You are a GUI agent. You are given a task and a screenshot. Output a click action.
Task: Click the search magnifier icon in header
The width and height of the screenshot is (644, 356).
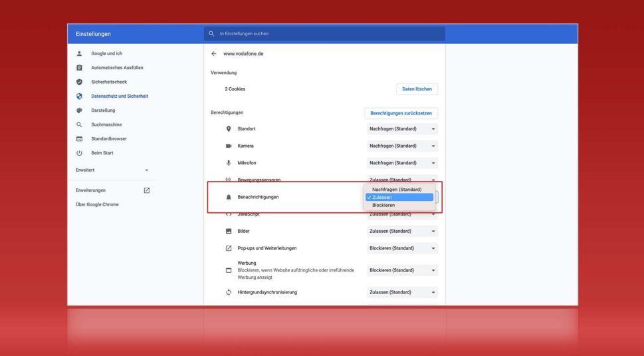click(211, 34)
